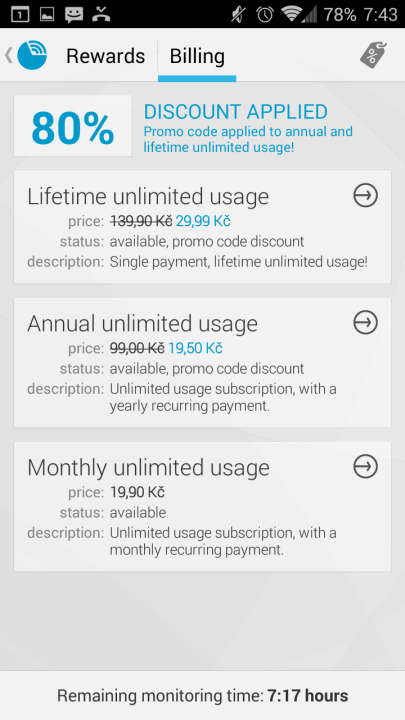Switch to the Rewards tab
Viewport: 405px width, 720px height.
(106, 56)
